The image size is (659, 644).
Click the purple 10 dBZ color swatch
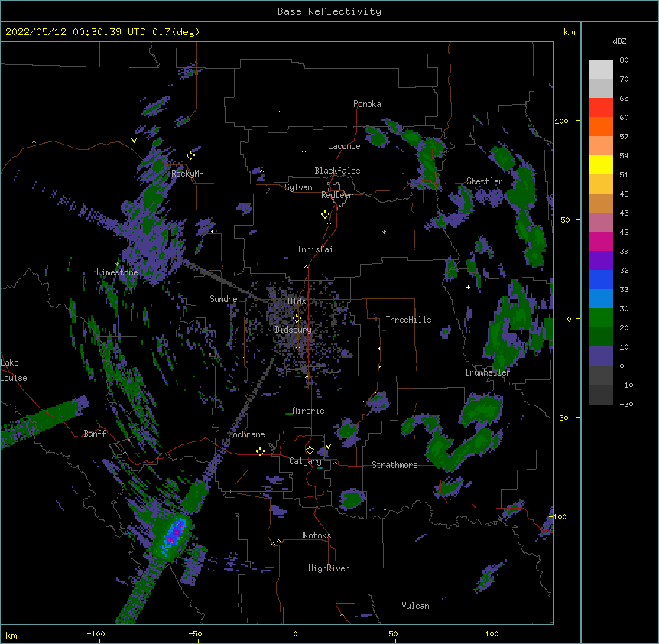[x=601, y=356]
